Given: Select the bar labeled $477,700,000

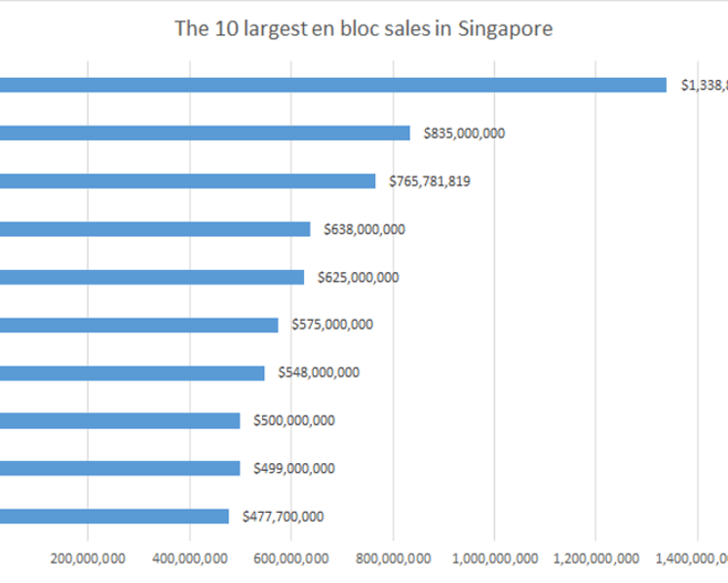Looking at the screenshot, I should click(x=114, y=517).
